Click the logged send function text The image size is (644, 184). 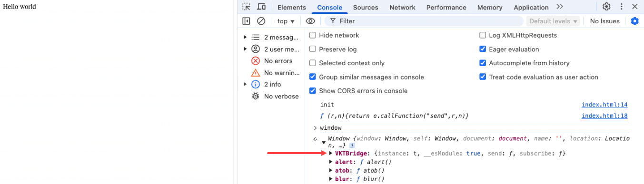[x=395, y=116]
